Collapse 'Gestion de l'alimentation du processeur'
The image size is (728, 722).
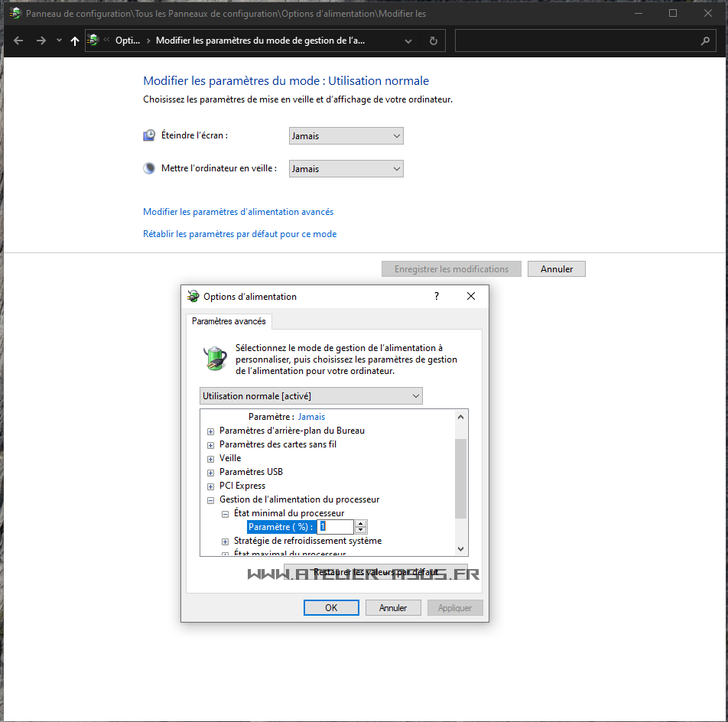[x=211, y=500]
